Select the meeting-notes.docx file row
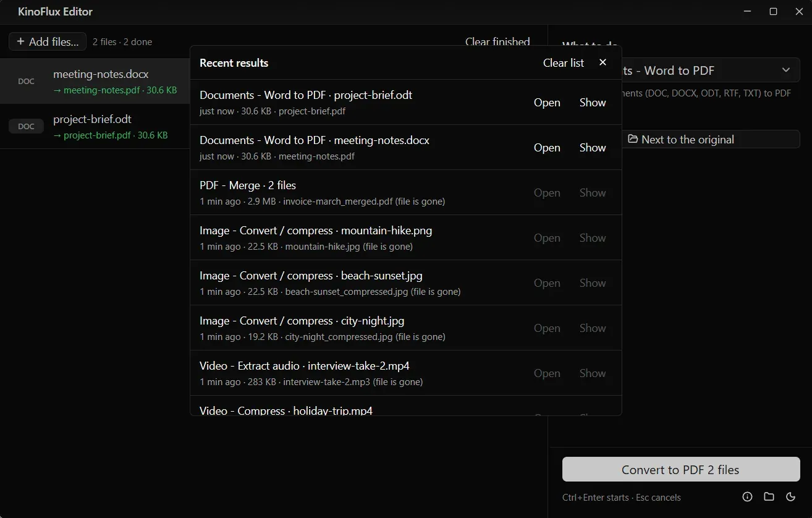 pyautogui.click(x=95, y=82)
